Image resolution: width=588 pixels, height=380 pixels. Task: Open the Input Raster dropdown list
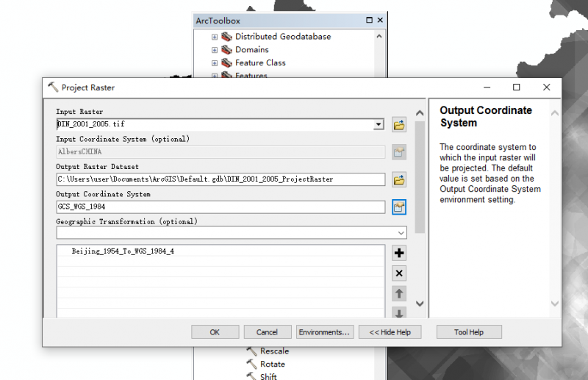(x=379, y=125)
